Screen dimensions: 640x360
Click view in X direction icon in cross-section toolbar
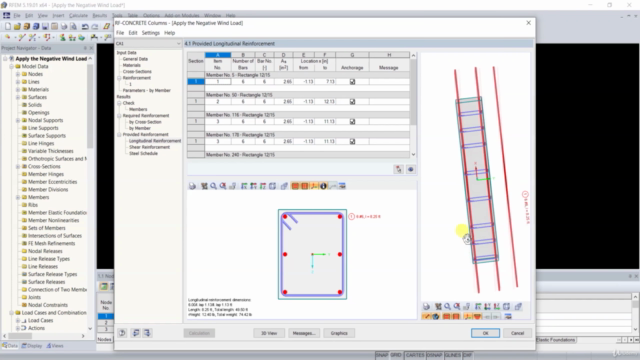point(244,186)
